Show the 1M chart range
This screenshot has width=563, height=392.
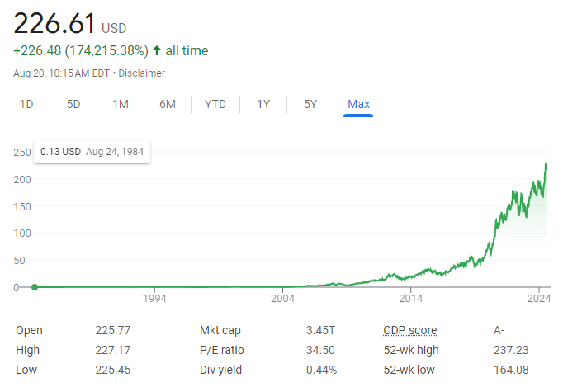[121, 104]
